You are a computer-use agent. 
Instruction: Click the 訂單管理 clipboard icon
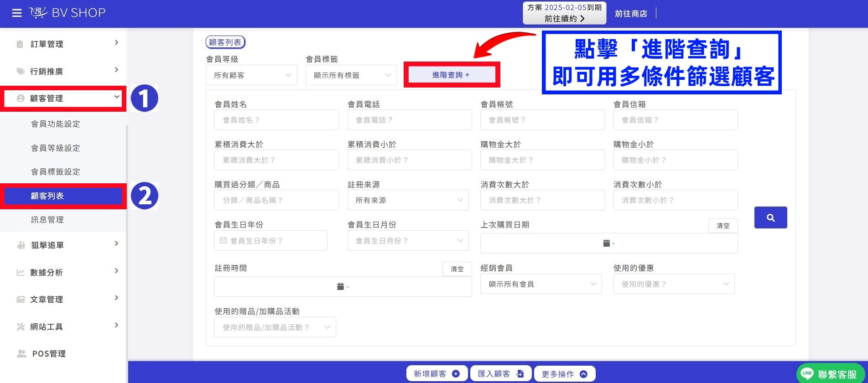click(x=20, y=44)
